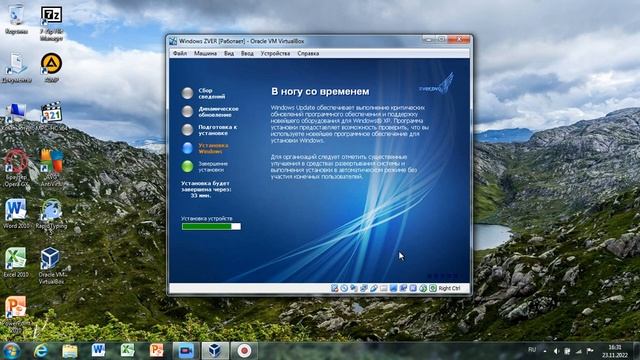Click the green keyboard capture icon beside Right Ctrl
Image resolution: width=640 pixels, height=360 pixels.
pos(433,288)
